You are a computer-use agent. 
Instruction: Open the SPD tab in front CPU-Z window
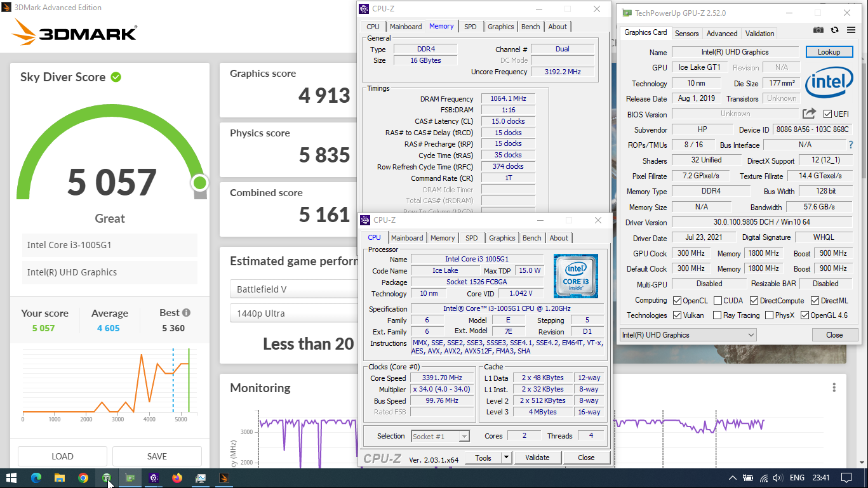(471, 238)
